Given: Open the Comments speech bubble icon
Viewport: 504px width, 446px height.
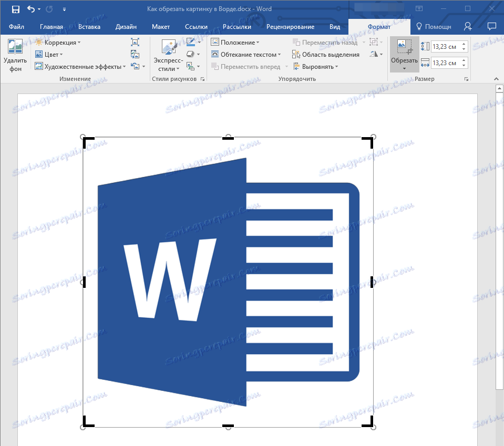Looking at the screenshot, I should point(492,26).
